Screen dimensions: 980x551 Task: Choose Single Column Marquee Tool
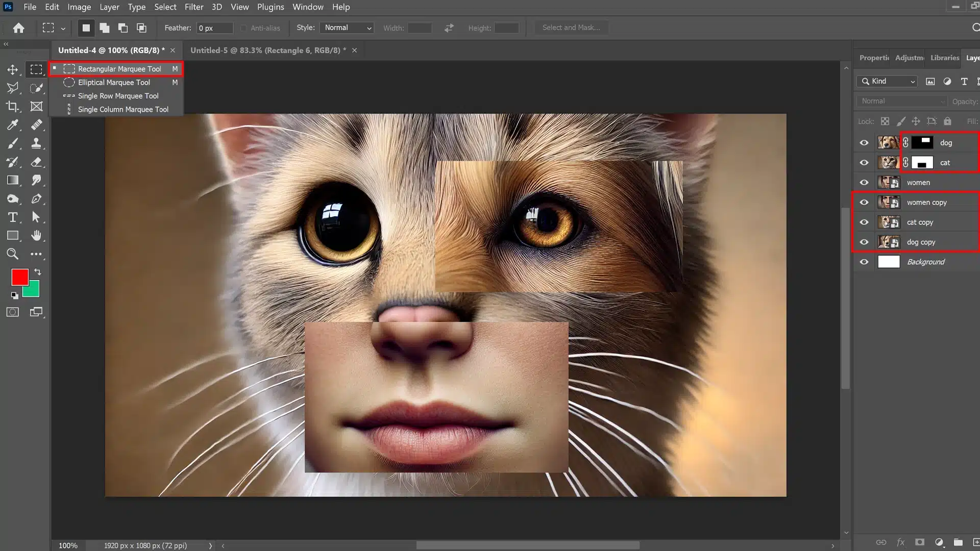116,109
